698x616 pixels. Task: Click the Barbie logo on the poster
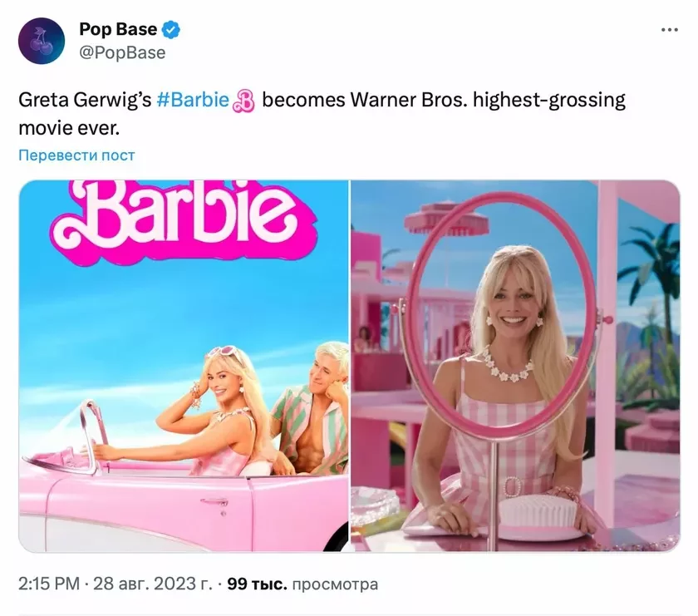pyautogui.click(x=184, y=220)
